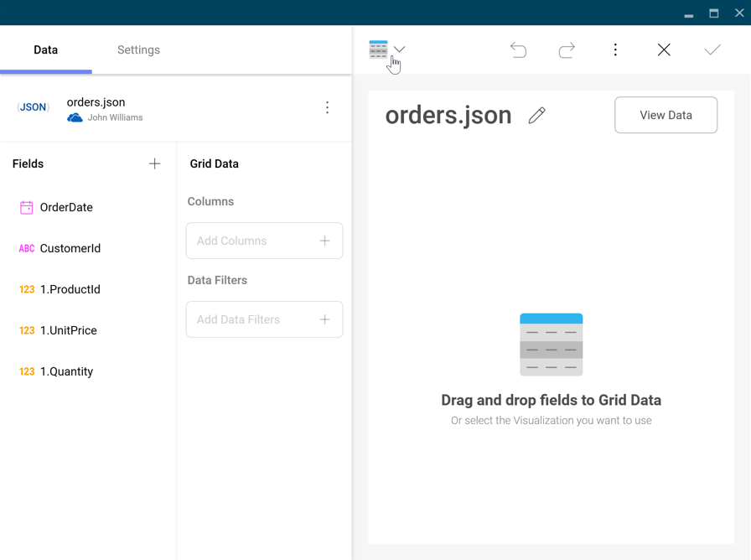Redo the last action
This screenshot has width=751, height=560.
pyautogui.click(x=567, y=49)
